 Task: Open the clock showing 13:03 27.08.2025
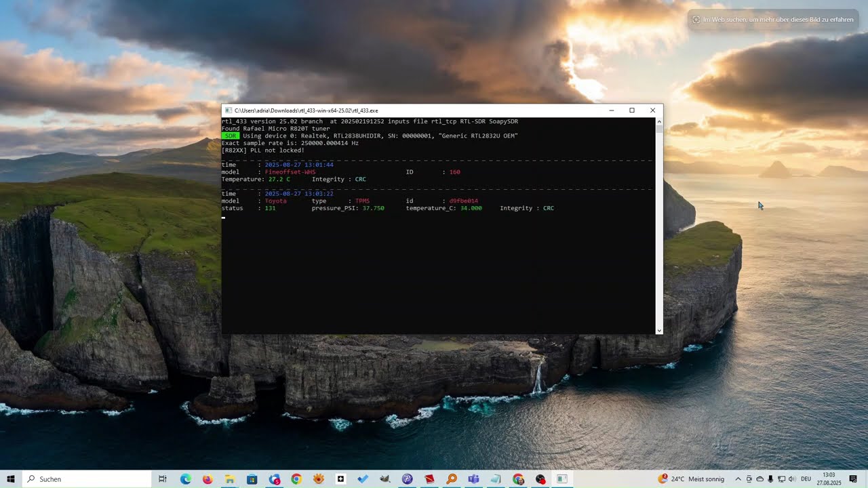point(829,479)
